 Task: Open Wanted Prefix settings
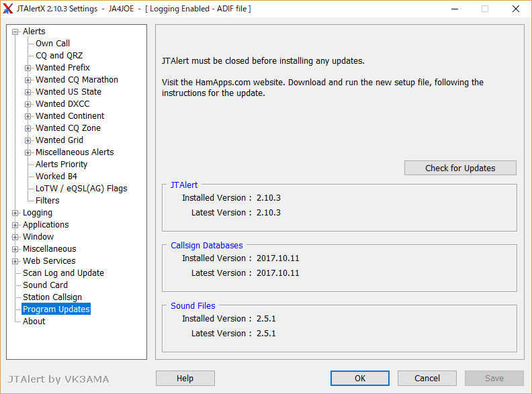pyautogui.click(x=62, y=68)
